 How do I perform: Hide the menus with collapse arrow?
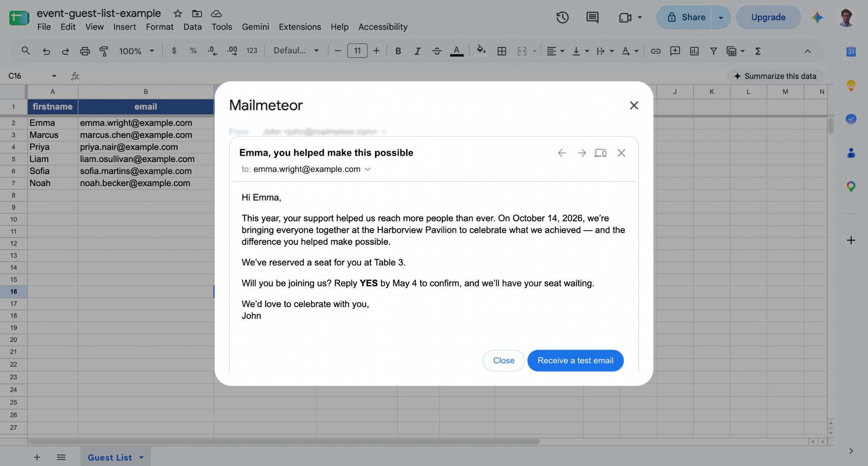tap(808, 51)
